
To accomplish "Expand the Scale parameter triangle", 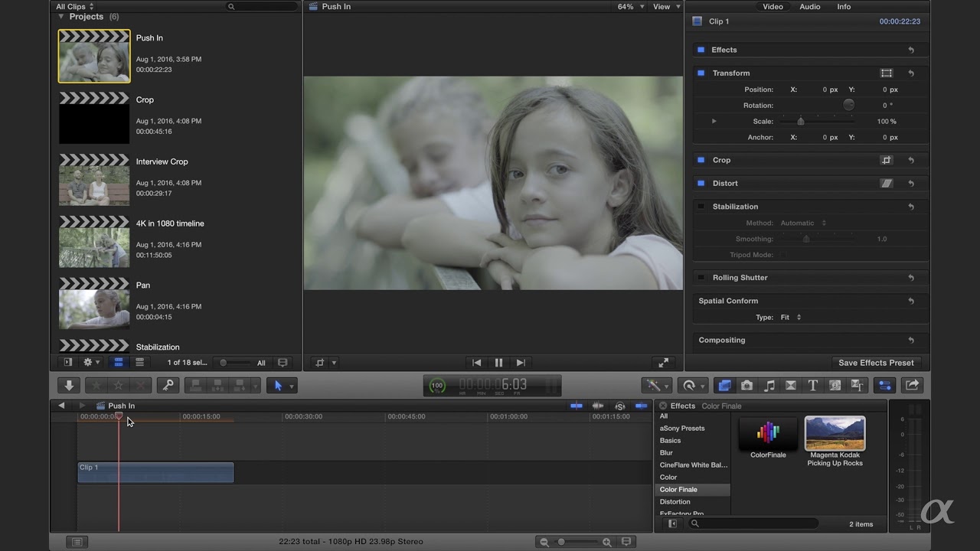I will 714,121.
